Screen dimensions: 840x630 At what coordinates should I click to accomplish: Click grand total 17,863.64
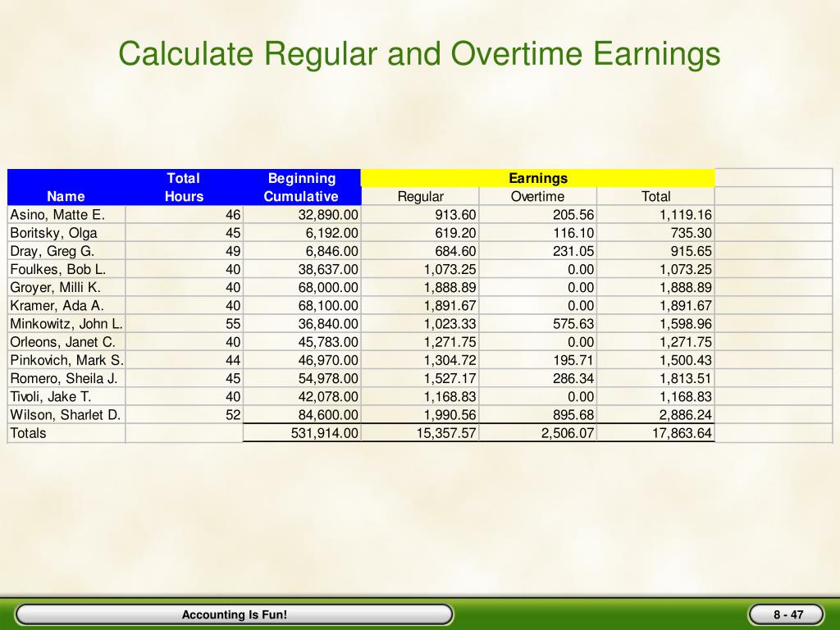(x=682, y=433)
